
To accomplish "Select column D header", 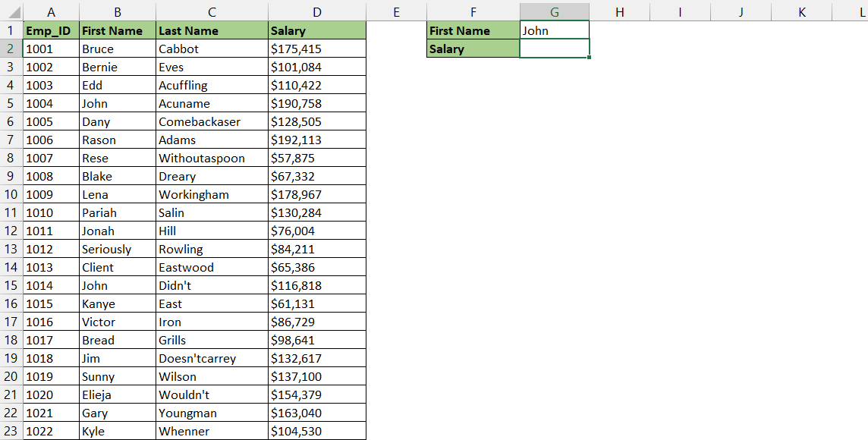I will pyautogui.click(x=316, y=11).
